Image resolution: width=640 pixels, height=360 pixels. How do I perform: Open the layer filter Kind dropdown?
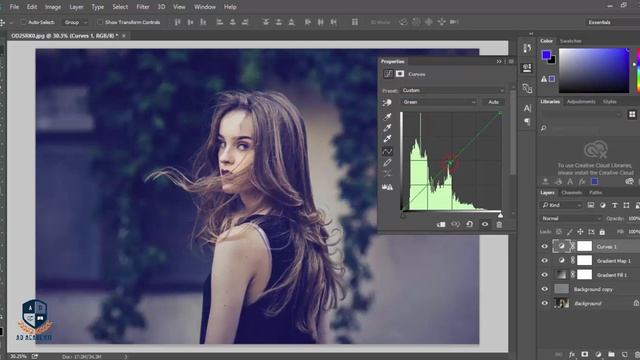coord(561,205)
